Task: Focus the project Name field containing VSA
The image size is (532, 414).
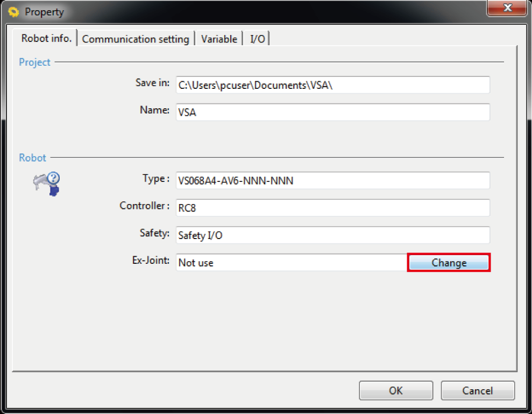Action: click(332, 112)
